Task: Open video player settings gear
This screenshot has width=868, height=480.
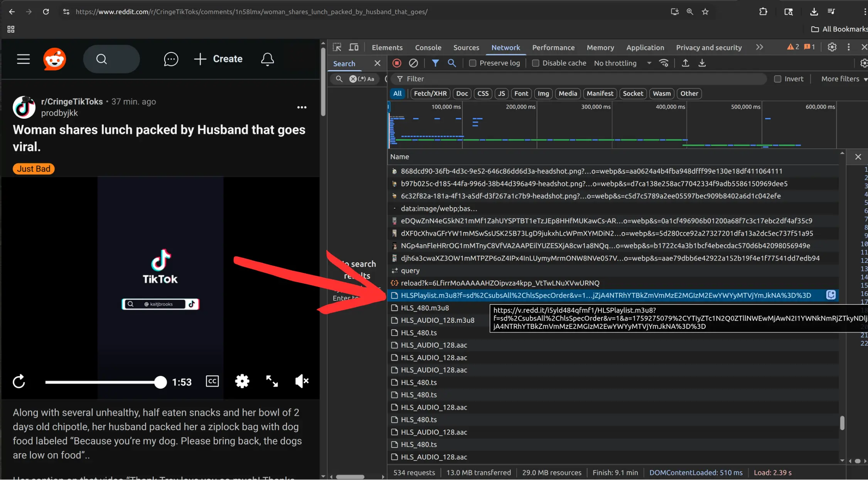Action: pos(242,381)
